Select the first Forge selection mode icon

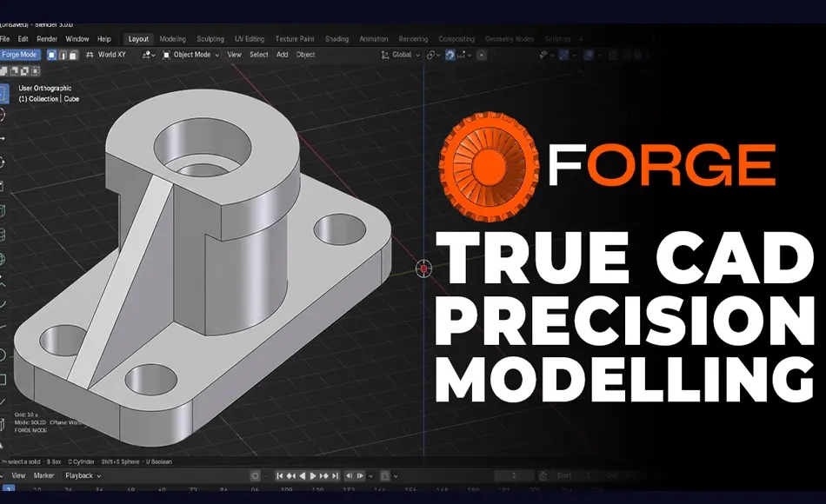point(51,55)
